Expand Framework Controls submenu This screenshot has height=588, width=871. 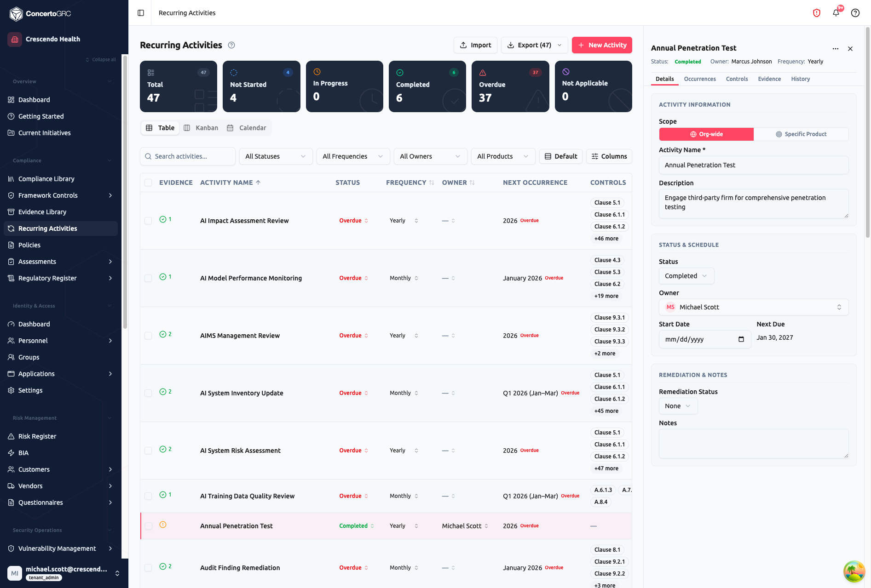click(x=110, y=195)
